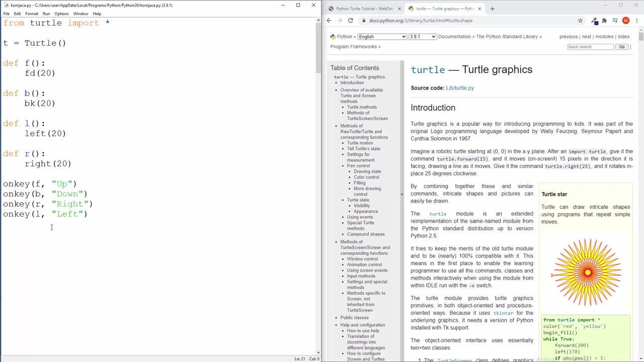Open Drawing state in contents sidebar

(x=367, y=171)
